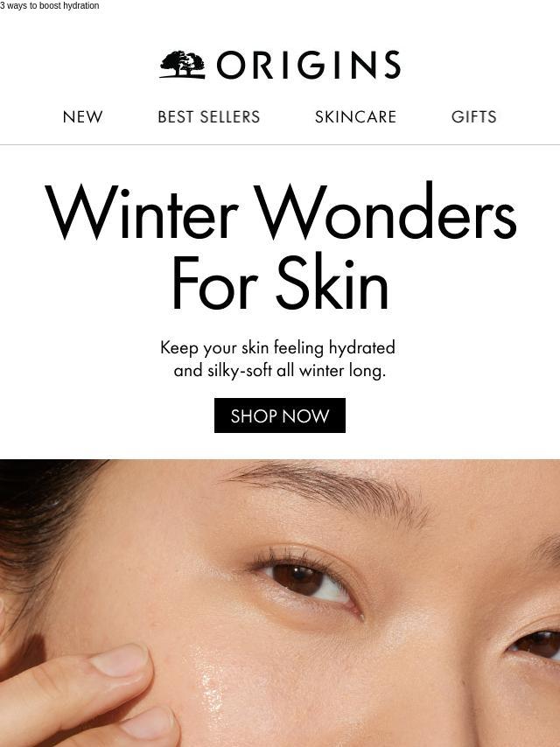Click the horizontal divider below navigation
Screen dimensions: 560x747
[x=280, y=144]
